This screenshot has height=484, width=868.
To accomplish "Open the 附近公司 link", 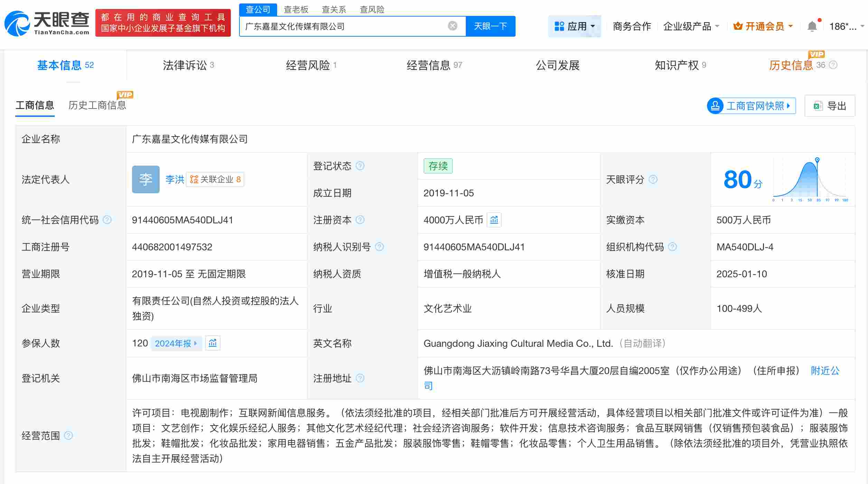I will coord(825,371).
